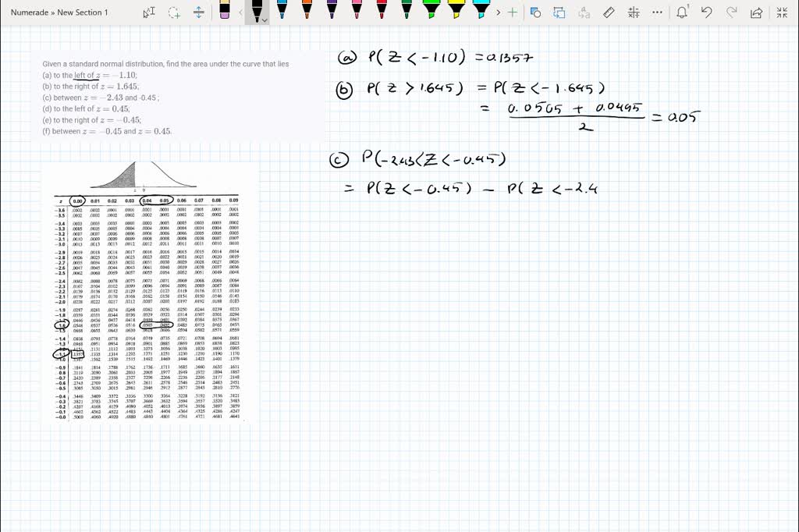The width and height of the screenshot is (799, 532).
Task: Pick the black pen
Action: coord(256,11)
